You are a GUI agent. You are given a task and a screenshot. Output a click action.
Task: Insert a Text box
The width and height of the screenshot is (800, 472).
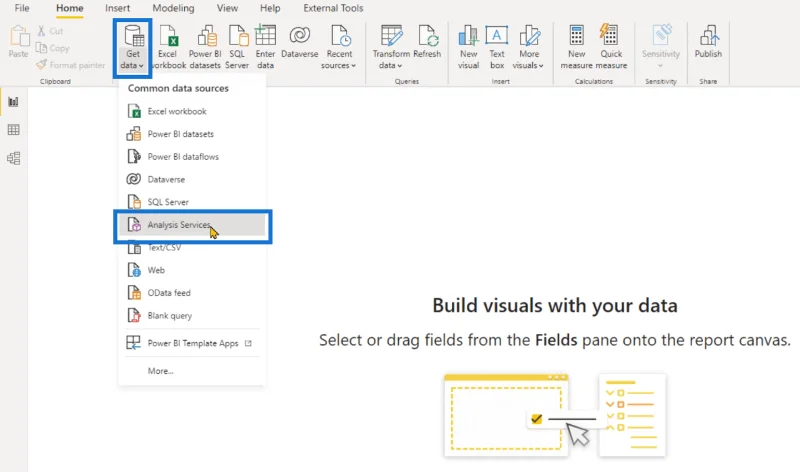pyautogui.click(x=497, y=47)
